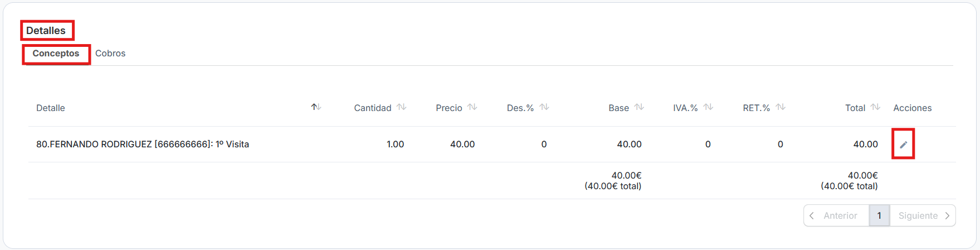Select the Conceptos tab
This screenshot has width=980, height=250.
click(56, 54)
